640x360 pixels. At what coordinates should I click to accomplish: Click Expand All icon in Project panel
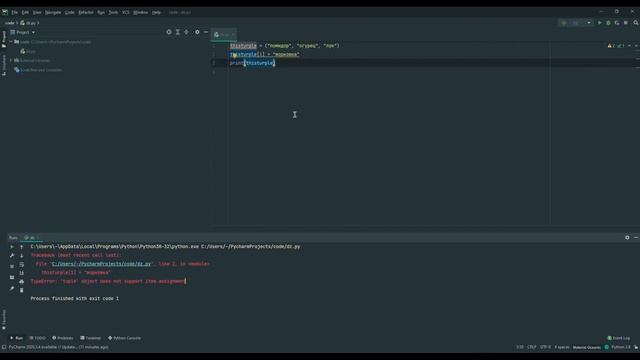click(x=178, y=32)
